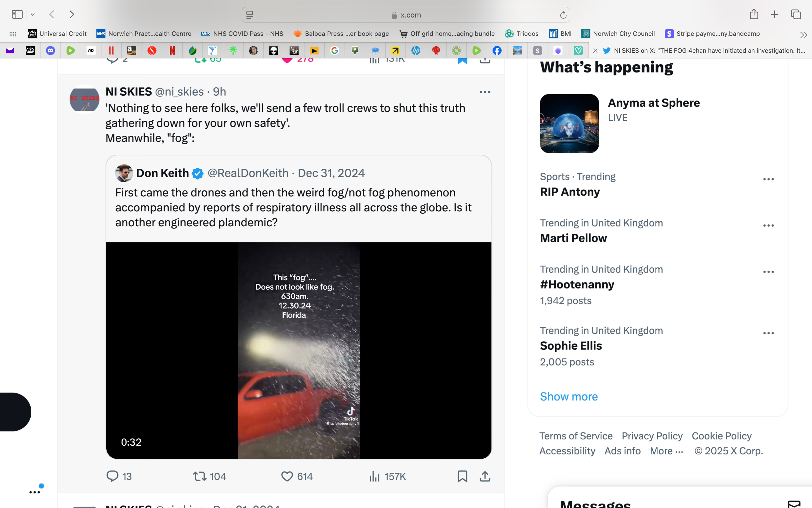Viewport: 812px width, 508px height.
Task: Open the Discord pinned tab
Action: pyautogui.click(x=50, y=51)
